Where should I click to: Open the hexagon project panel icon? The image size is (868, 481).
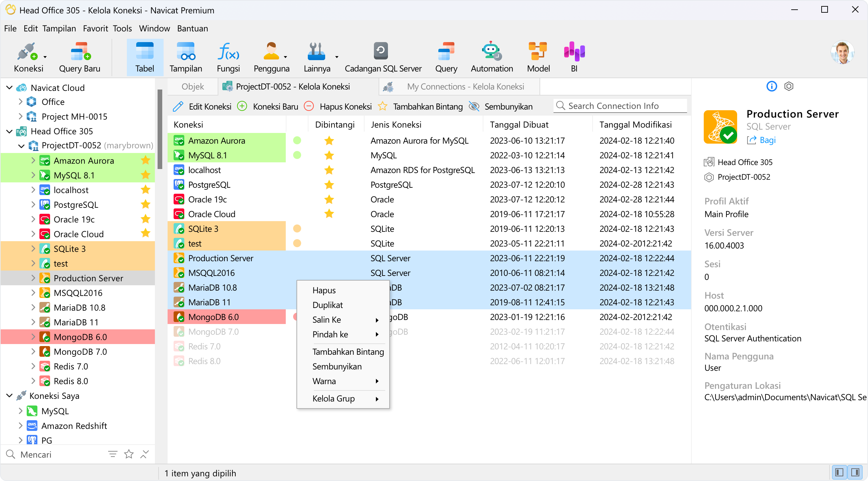[789, 86]
